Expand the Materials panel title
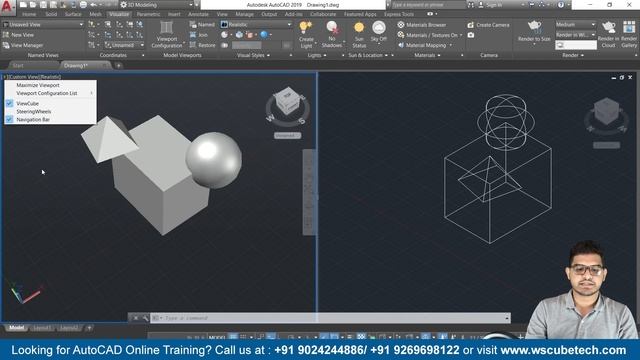Screen dimensions: 640x360 427,55
